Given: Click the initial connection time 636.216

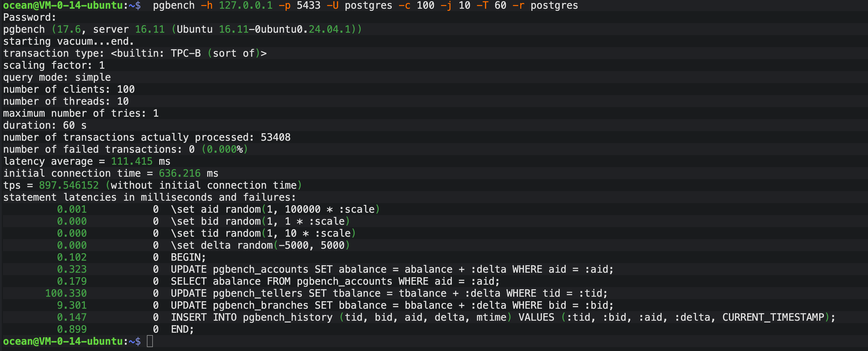Looking at the screenshot, I should pyautogui.click(x=180, y=173).
